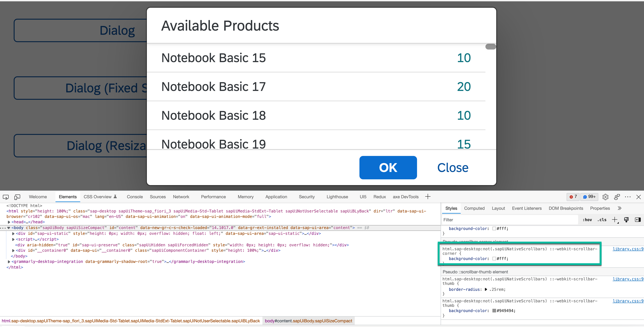Screen dimensions: 644x327
Task: Click the new style rule plus icon
Action: click(614, 220)
